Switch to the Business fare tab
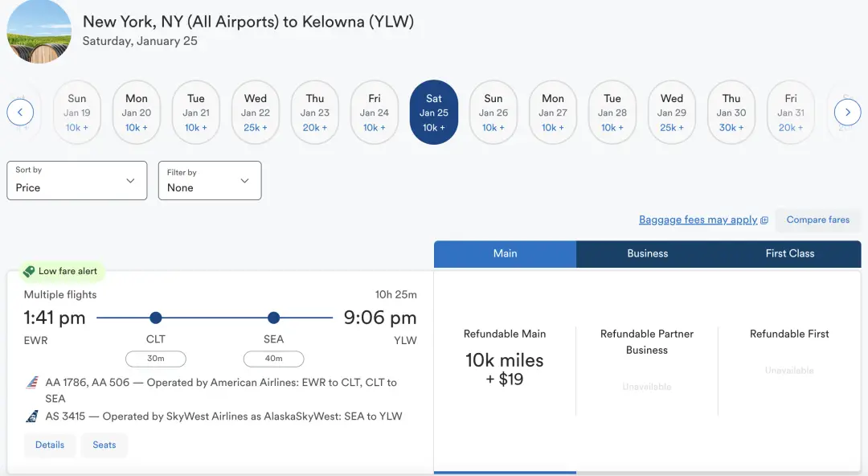Image resolution: width=868 pixels, height=476 pixels. (647, 253)
